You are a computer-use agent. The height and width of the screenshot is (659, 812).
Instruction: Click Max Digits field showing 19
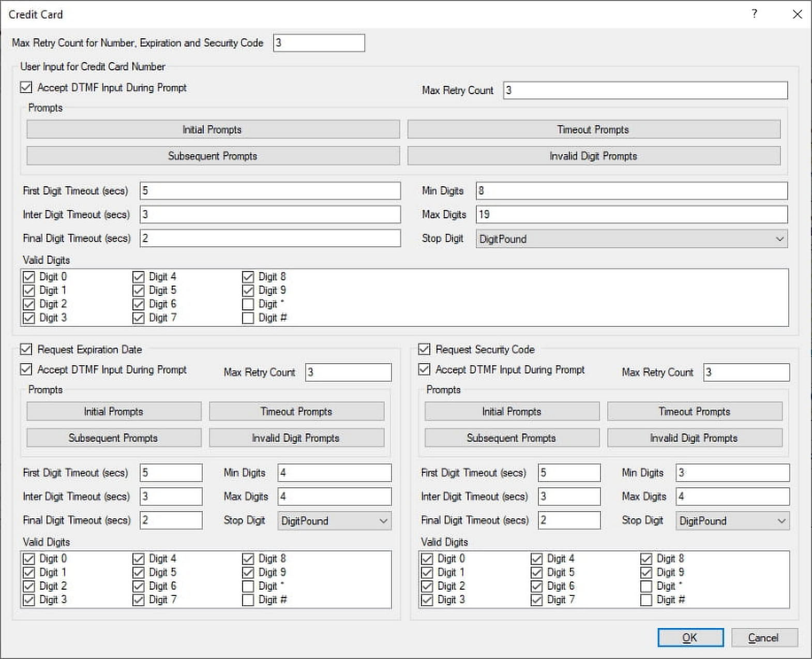point(632,214)
